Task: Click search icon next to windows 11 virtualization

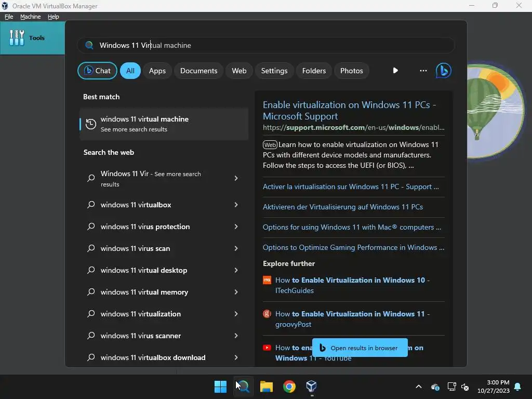Action: click(91, 314)
